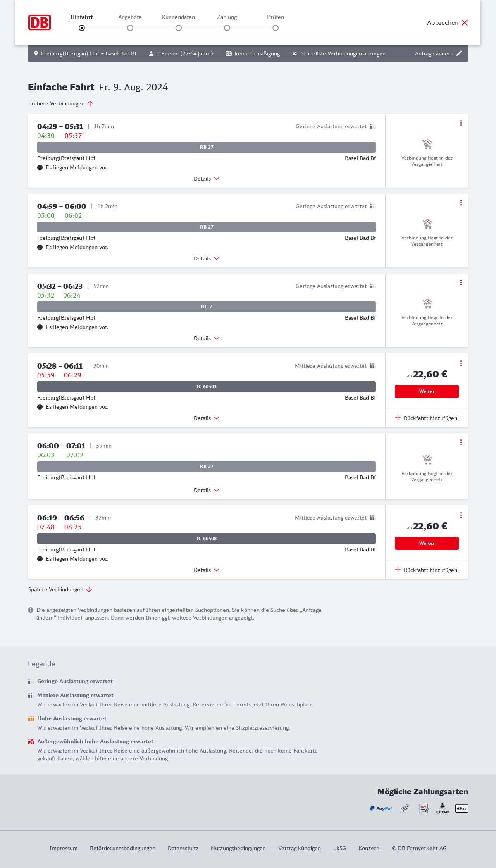Open three-dot menu for the 04:29 connection
Viewport: 496px width, 868px height.
point(461,123)
